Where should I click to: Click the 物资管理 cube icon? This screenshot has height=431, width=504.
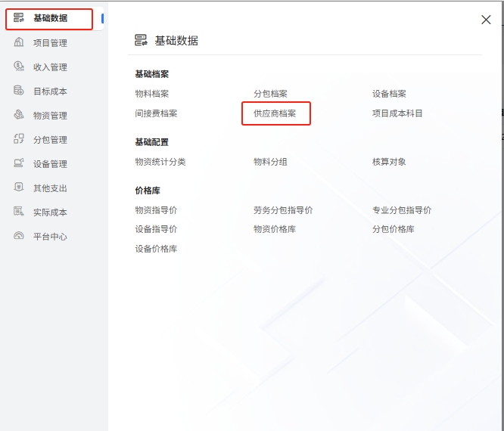click(x=19, y=115)
